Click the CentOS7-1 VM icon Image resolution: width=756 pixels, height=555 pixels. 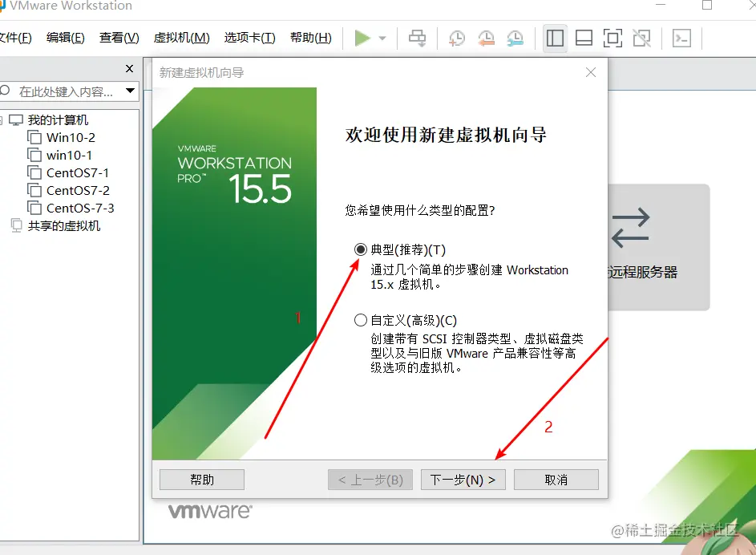(x=34, y=173)
